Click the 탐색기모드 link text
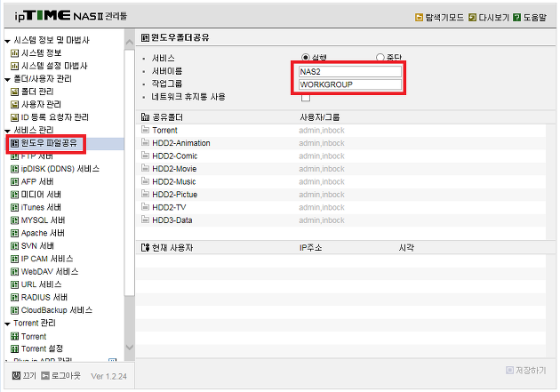Screen dimensions: 560x392 (x=444, y=17)
